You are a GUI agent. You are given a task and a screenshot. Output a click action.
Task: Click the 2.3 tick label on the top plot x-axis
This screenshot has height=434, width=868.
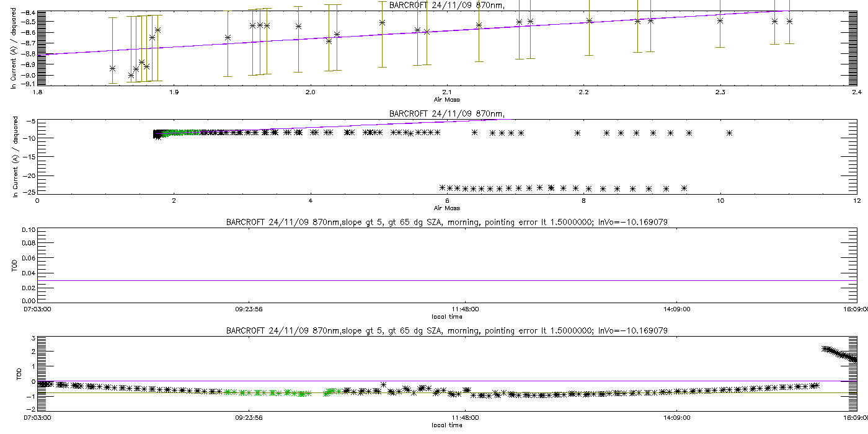point(719,92)
